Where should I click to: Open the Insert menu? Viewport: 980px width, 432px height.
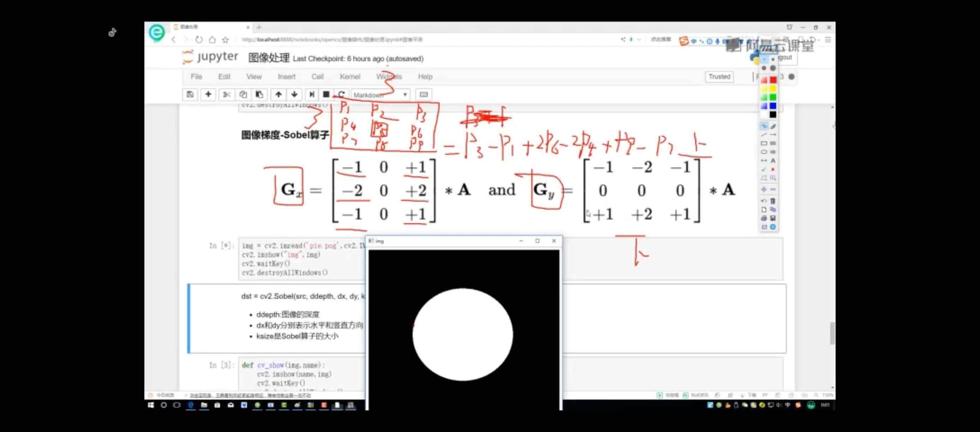tap(286, 77)
